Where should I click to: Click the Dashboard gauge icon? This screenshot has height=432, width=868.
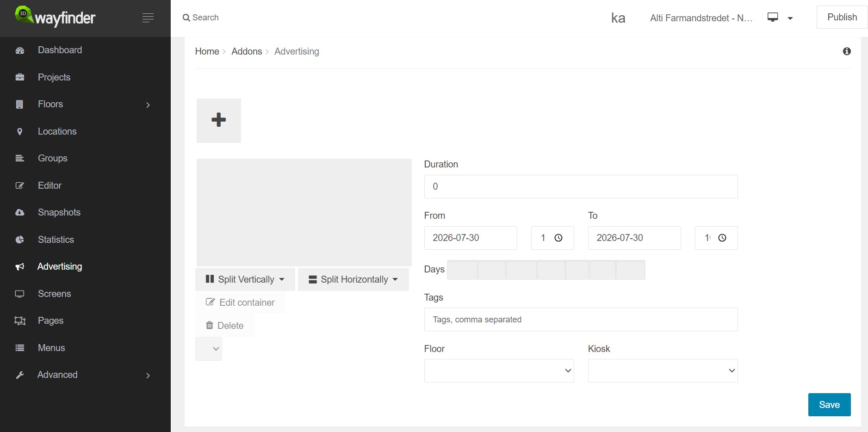tap(20, 50)
